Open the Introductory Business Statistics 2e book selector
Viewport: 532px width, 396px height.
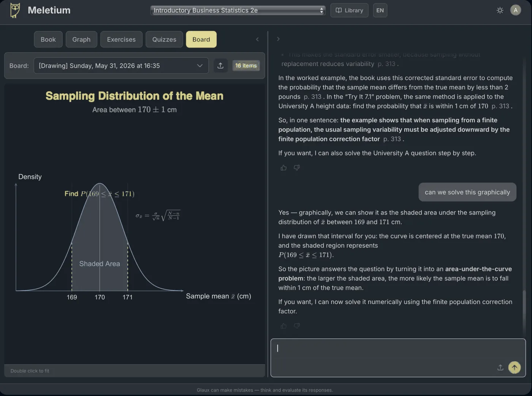238,10
